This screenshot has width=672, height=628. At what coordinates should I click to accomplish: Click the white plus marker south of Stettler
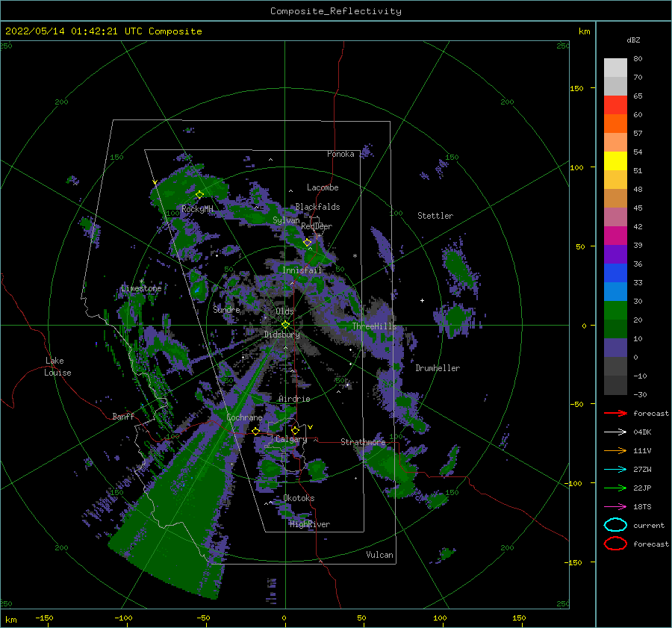point(422,300)
